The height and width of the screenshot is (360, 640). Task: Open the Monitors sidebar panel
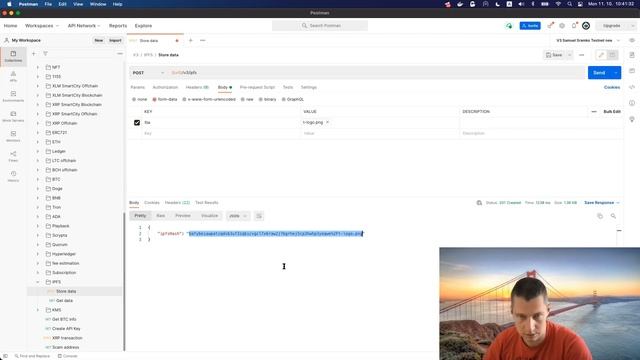[x=13, y=136]
